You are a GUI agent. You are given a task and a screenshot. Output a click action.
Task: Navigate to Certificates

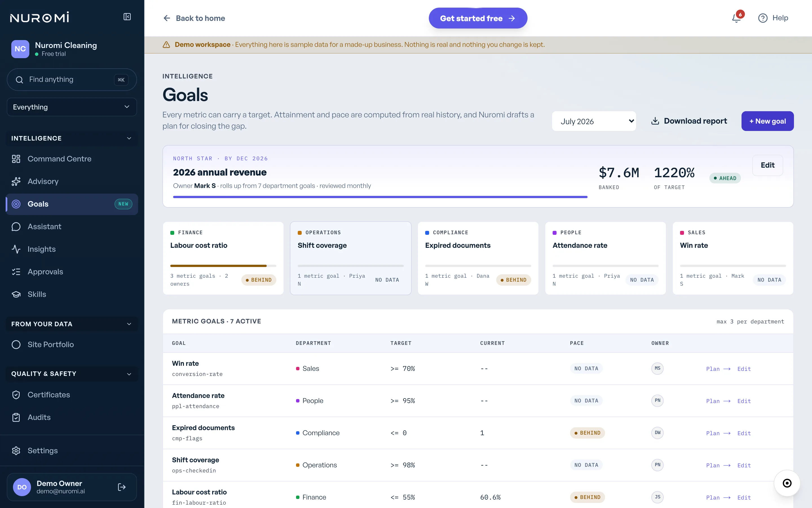click(72, 395)
